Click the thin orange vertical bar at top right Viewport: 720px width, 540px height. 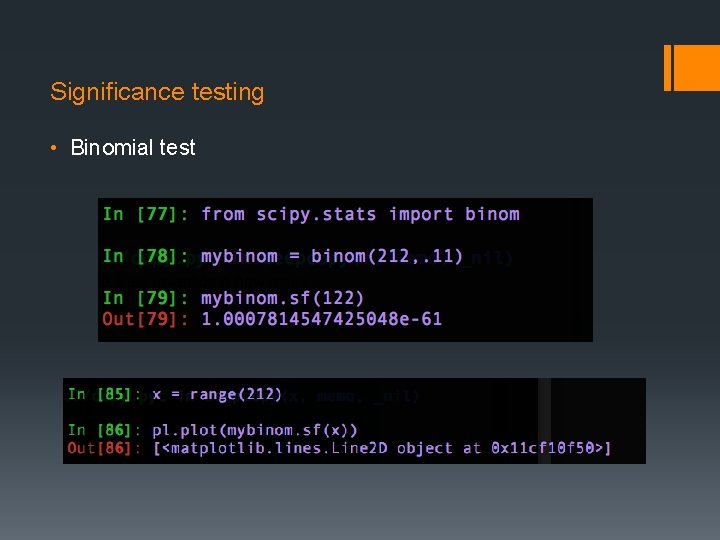(x=668, y=67)
